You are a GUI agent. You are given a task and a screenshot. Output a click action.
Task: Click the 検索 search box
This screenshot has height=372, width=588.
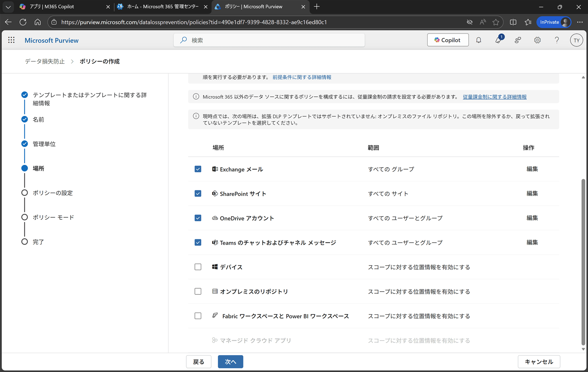[269, 40]
